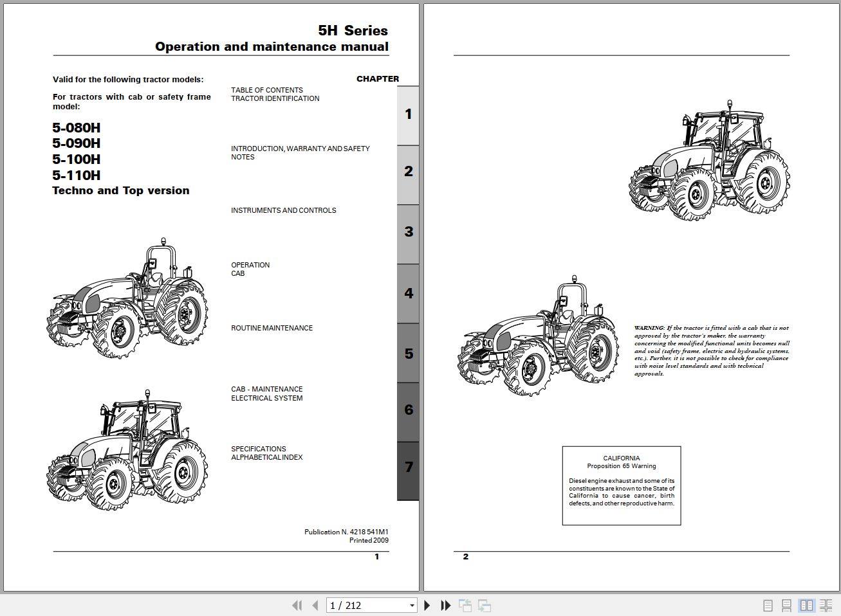841x616 pixels.
Task: Click the TABLE OF CONTENTS entry
Action: (267, 90)
